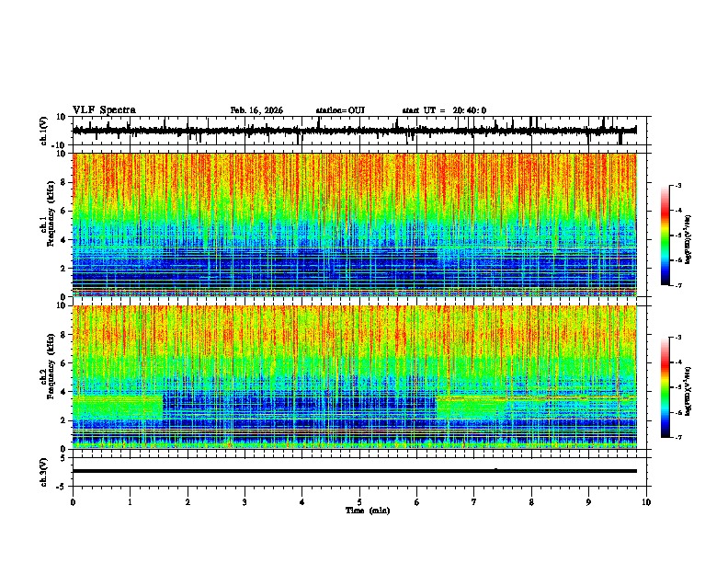Click the "-10" tick on ch.1(V) axis

click(60, 145)
